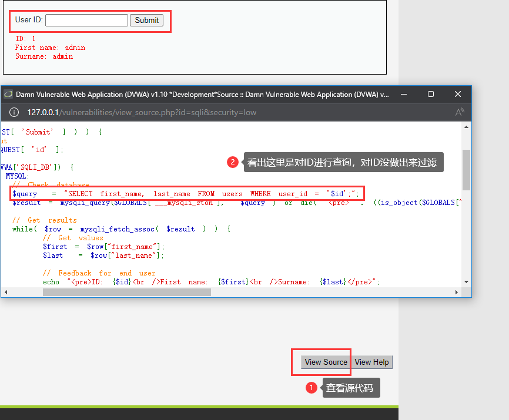Screen dimensions: 509x420
Task: Click the popup window title text
Action: (x=202, y=95)
